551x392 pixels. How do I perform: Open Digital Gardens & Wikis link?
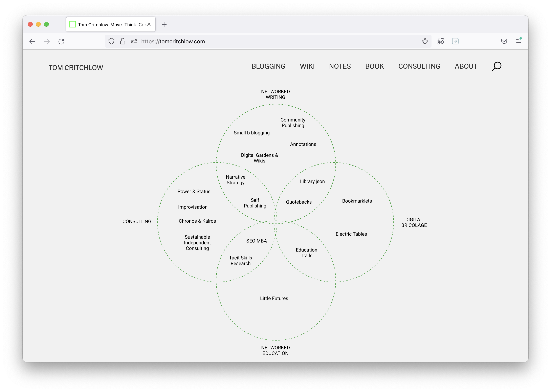pos(259,158)
